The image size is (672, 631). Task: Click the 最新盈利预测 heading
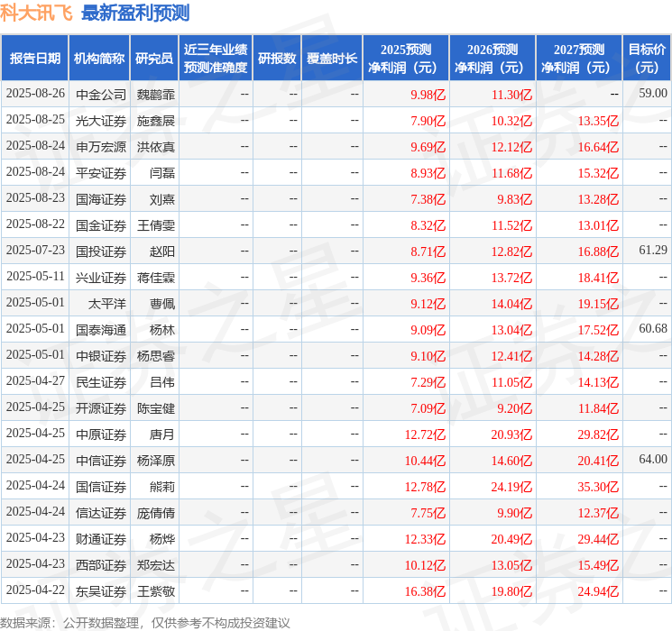135,13
